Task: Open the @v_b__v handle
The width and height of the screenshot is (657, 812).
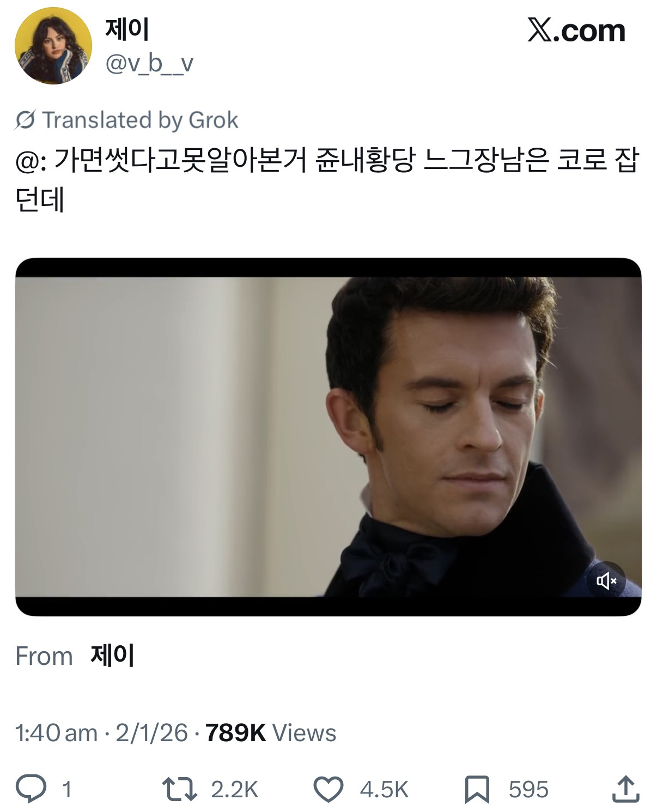Action: 149,64
